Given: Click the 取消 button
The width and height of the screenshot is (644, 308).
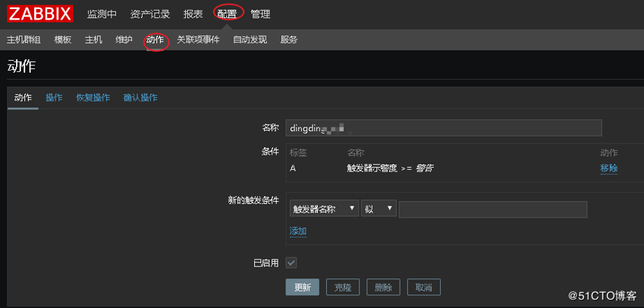Looking at the screenshot, I should [424, 287].
